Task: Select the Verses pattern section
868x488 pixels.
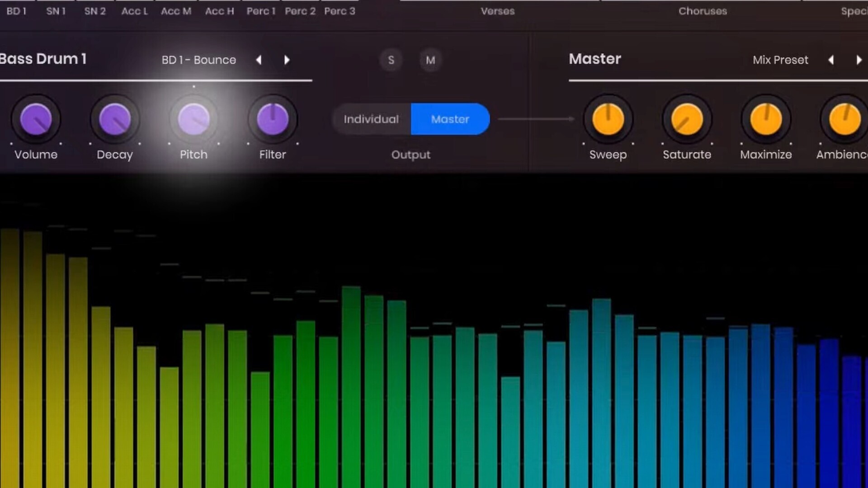Action: [x=498, y=11]
